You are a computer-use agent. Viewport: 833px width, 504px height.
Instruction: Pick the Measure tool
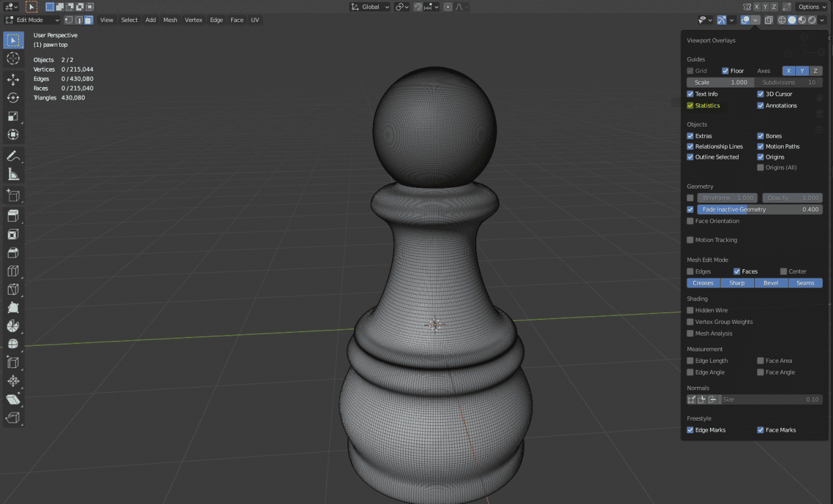point(13,174)
